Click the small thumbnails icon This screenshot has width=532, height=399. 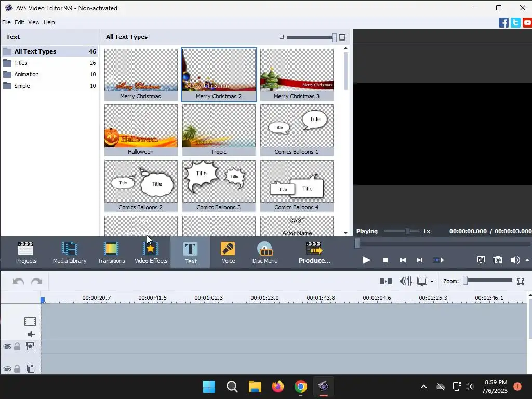tap(281, 37)
